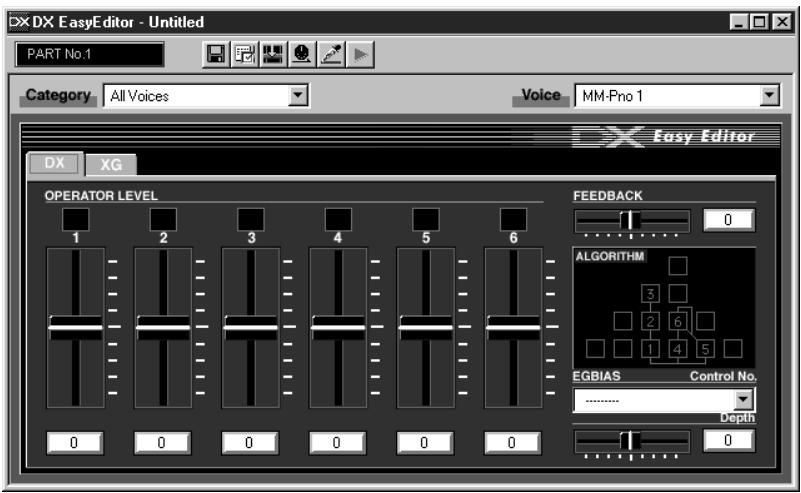Click the FEEDBACK value field
The width and height of the screenshot is (801, 493).
tap(728, 220)
